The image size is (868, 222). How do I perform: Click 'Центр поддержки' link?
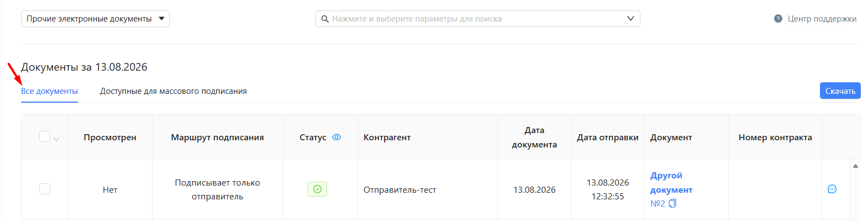822,19
